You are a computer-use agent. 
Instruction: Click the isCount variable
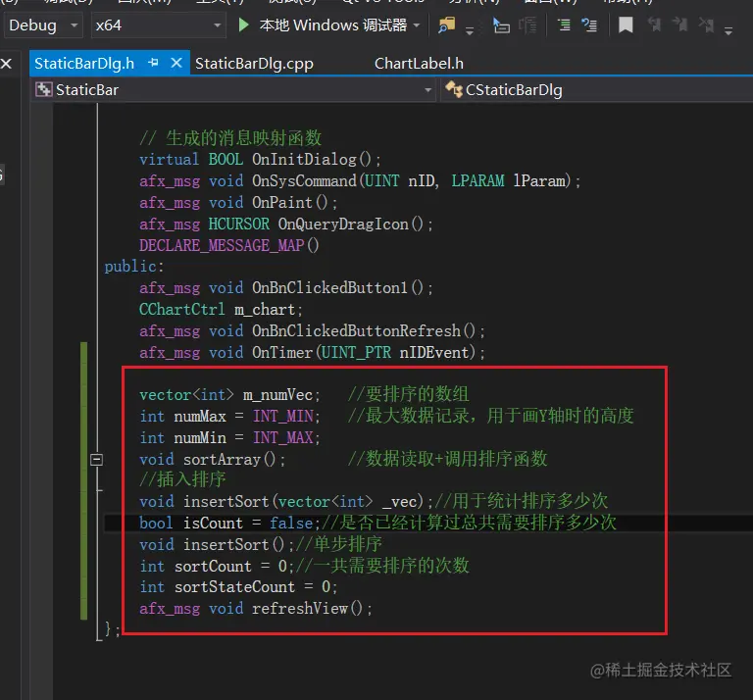click(x=213, y=523)
